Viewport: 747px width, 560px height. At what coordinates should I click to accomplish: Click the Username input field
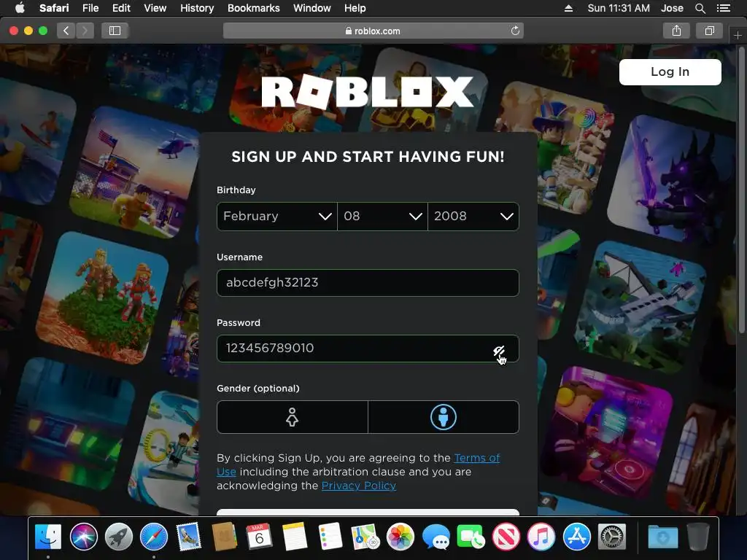coord(368,283)
